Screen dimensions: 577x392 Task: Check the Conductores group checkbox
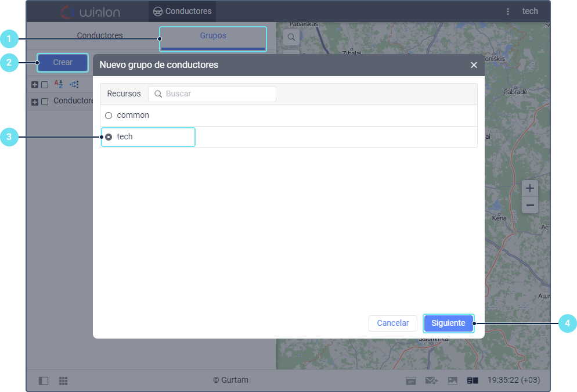click(45, 102)
